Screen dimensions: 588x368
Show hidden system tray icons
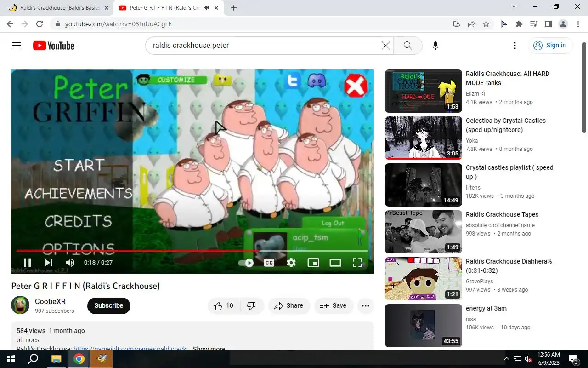(507, 359)
